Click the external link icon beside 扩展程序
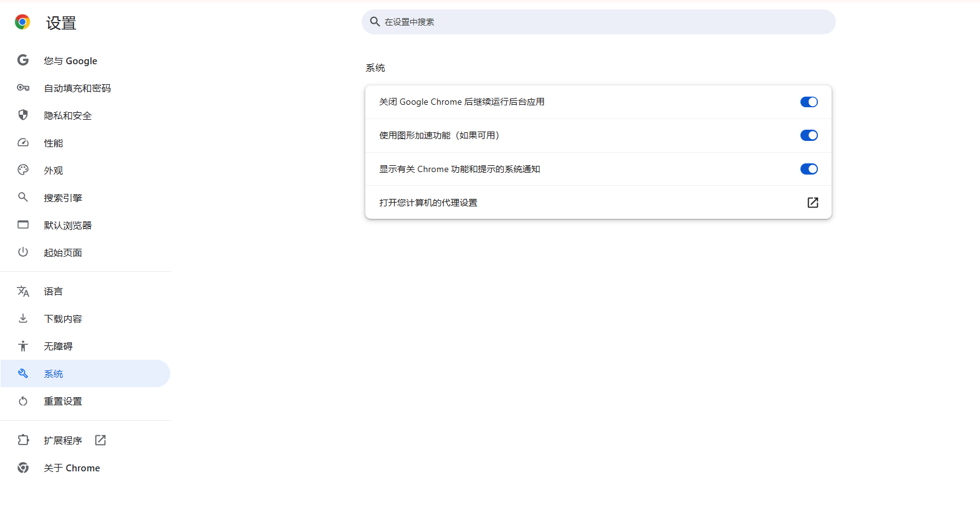Image resolution: width=980 pixels, height=505 pixels. (100, 440)
